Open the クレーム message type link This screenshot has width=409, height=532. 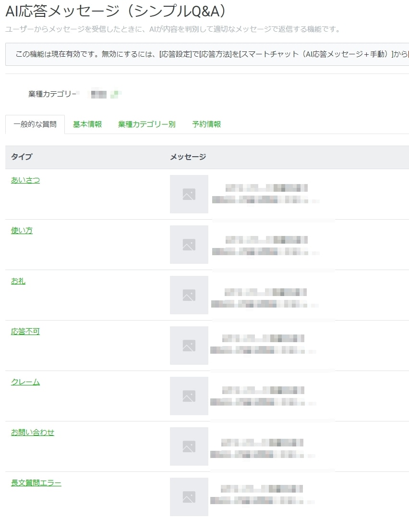[25, 382]
